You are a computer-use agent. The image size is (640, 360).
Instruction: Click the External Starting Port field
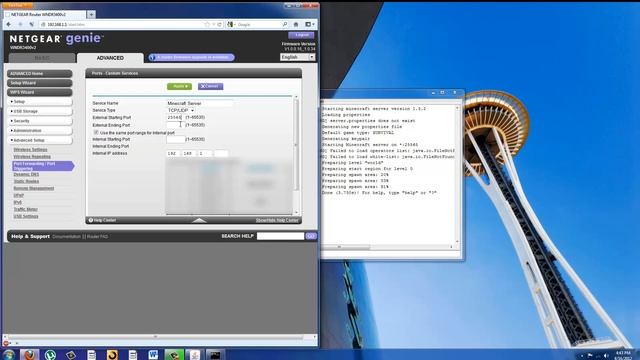(175, 118)
